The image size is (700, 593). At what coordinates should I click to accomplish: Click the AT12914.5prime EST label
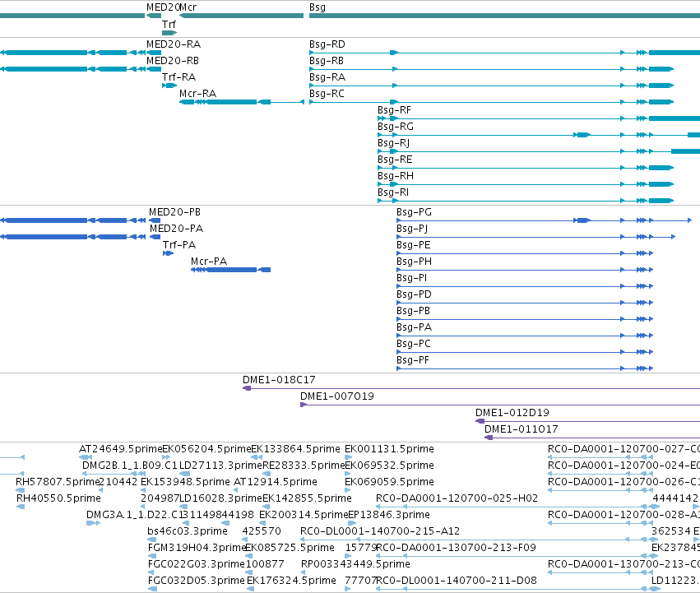pyautogui.click(x=276, y=482)
